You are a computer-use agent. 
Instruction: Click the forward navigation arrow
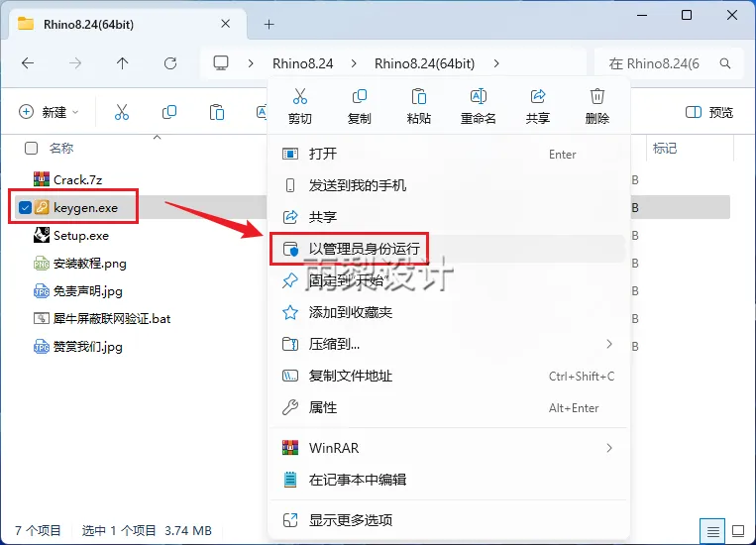[x=75, y=63]
